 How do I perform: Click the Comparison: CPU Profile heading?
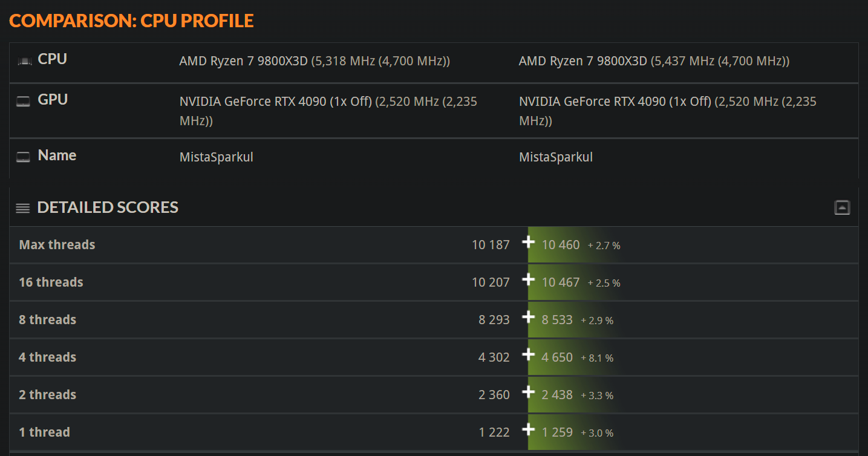pyautogui.click(x=131, y=21)
